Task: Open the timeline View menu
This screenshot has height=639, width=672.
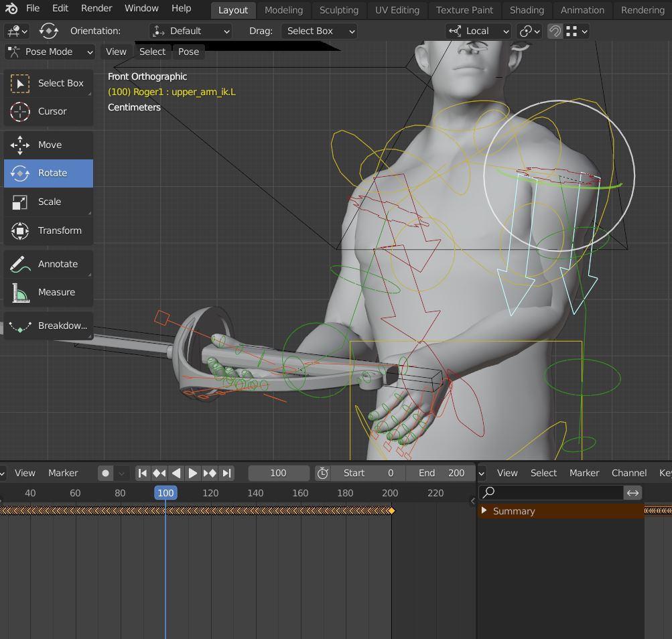Action: click(25, 473)
